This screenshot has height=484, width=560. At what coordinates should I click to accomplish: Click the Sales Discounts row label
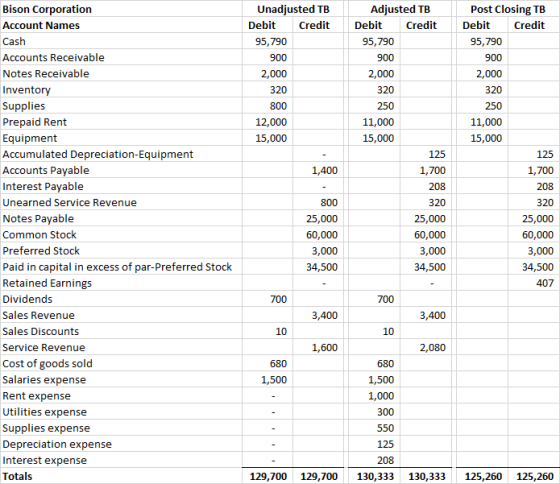point(41,331)
